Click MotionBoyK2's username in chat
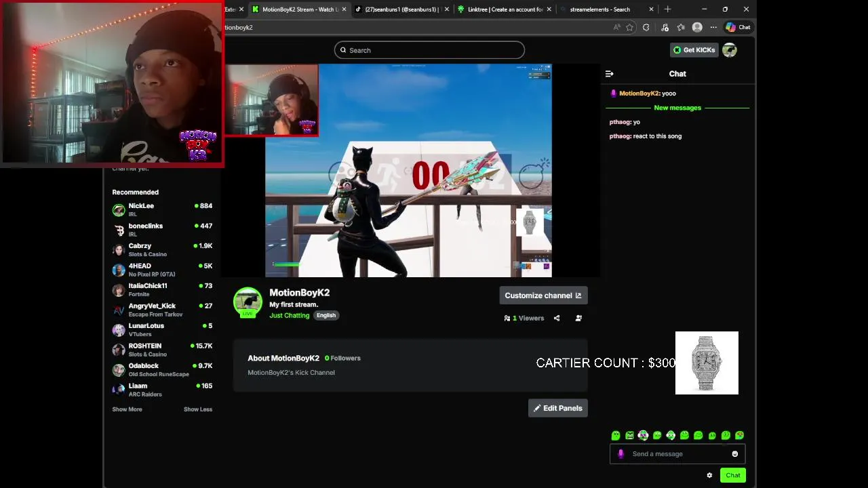Viewport: 868px width, 488px height. [x=639, y=94]
